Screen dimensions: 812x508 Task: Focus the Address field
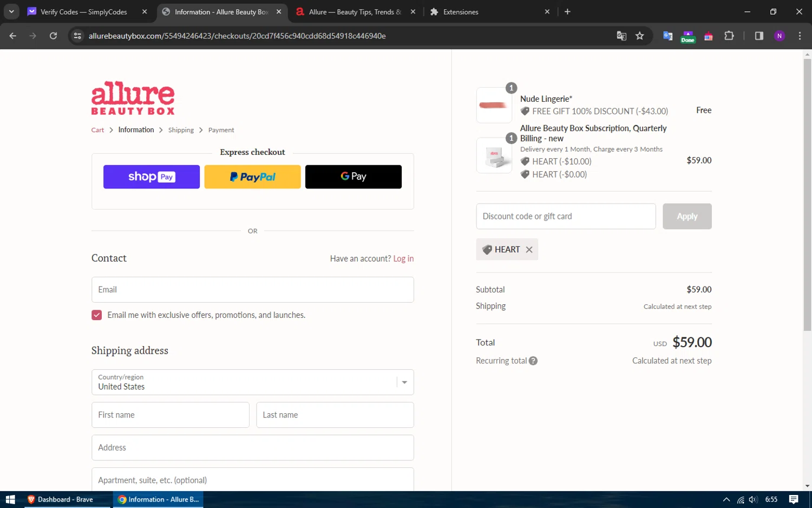tap(253, 448)
